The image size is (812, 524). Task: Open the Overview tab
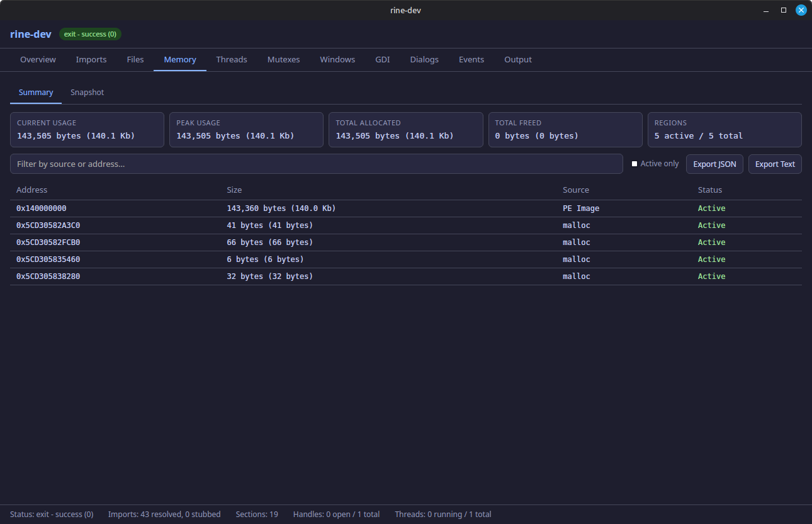click(38, 59)
